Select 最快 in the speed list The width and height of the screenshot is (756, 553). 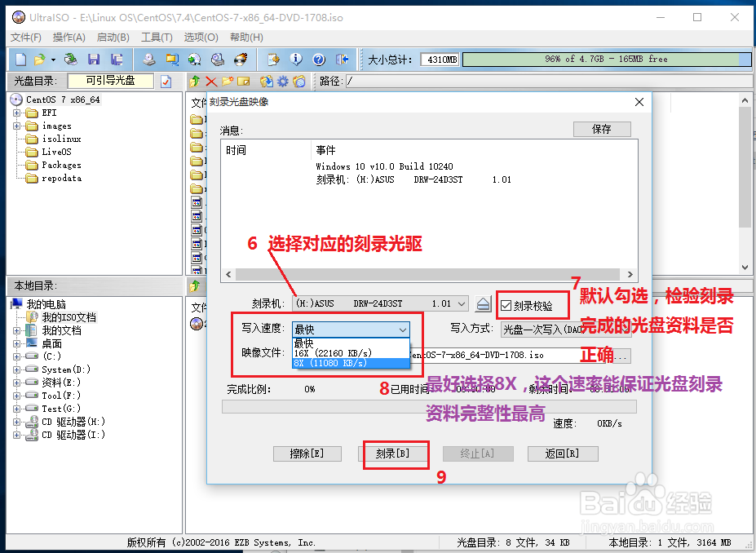[x=351, y=343]
